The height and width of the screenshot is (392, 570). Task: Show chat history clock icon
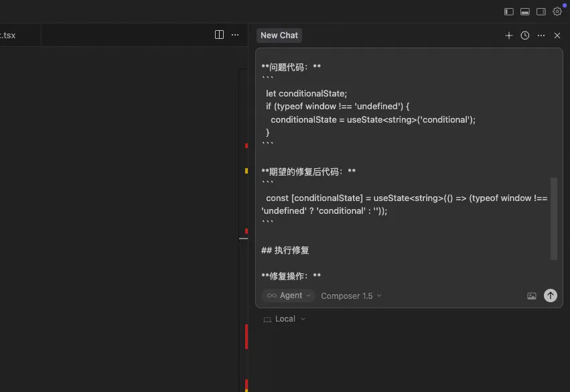[x=525, y=36]
